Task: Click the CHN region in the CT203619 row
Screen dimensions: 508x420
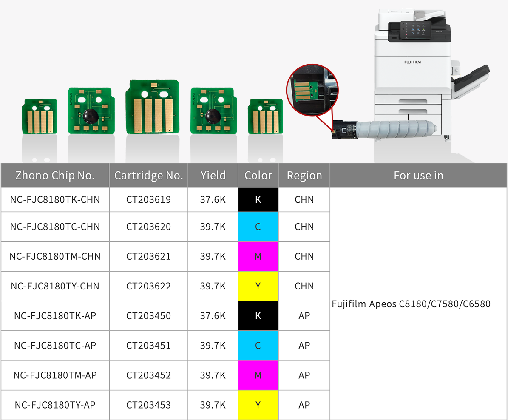Action: pos(304,200)
